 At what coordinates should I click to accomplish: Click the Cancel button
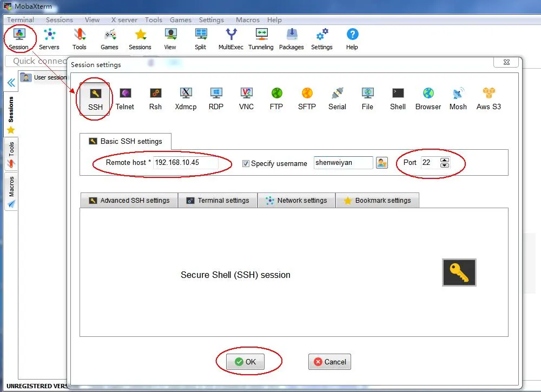point(329,362)
